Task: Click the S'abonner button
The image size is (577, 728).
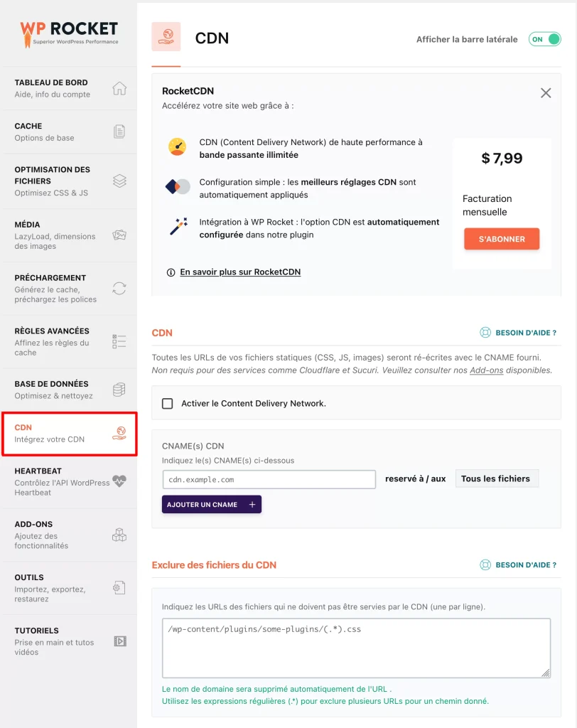Action: [x=502, y=239]
